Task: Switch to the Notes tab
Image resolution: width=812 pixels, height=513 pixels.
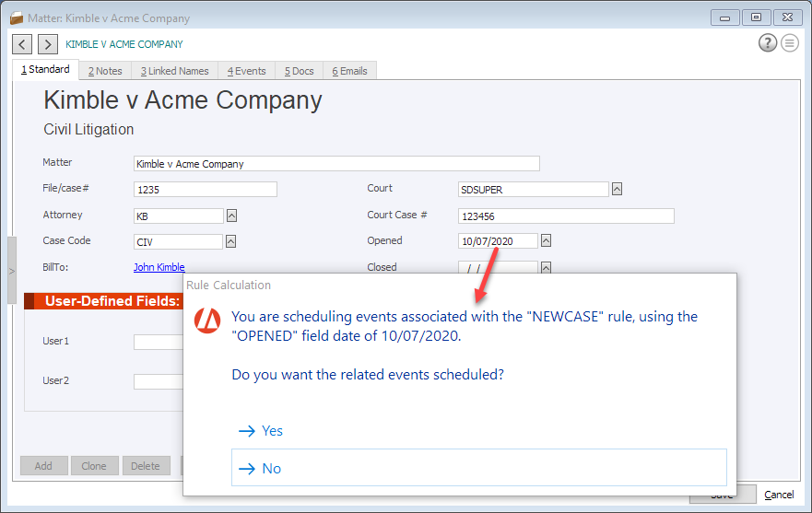Action: point(105,71)
